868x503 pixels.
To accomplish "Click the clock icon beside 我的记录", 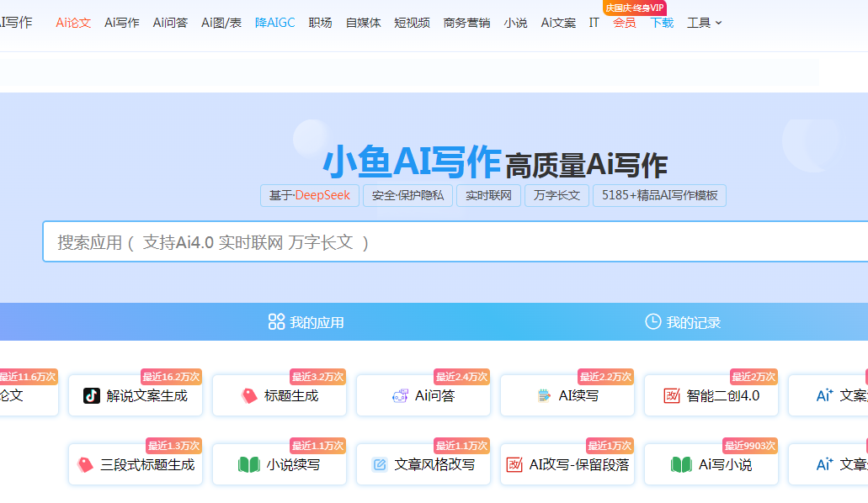I will [x=653, y=321].
